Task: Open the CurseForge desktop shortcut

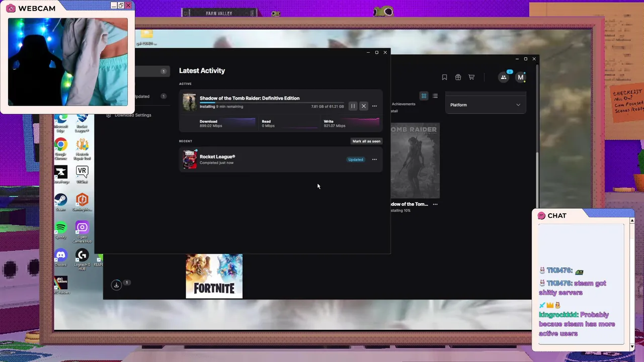Action: point(61,174)
